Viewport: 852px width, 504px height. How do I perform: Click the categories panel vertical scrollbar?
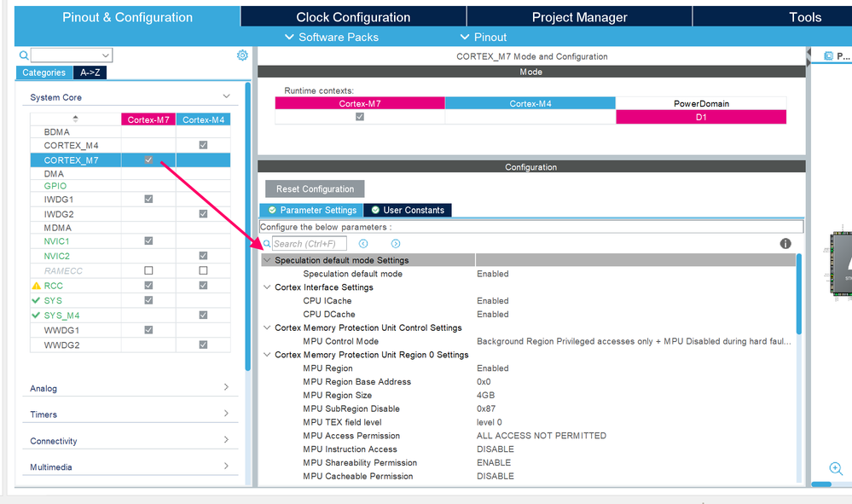(248, 226)
